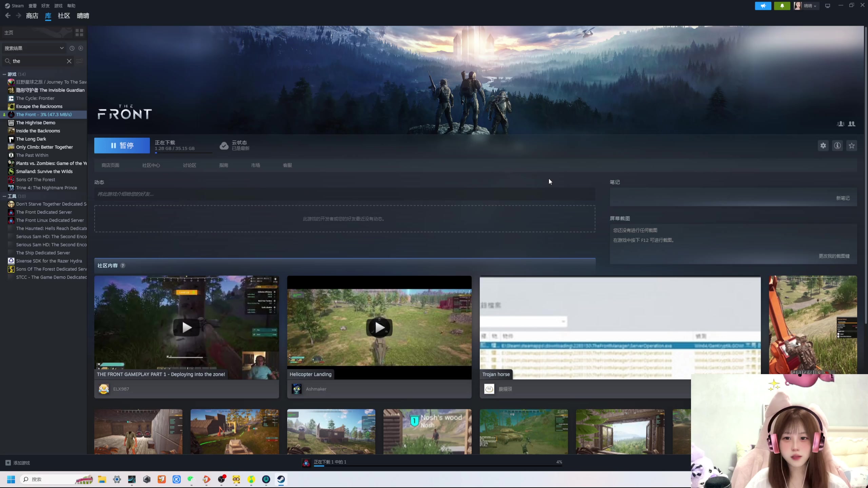Select Smalland: Survive the Wilds

(44, 171)
